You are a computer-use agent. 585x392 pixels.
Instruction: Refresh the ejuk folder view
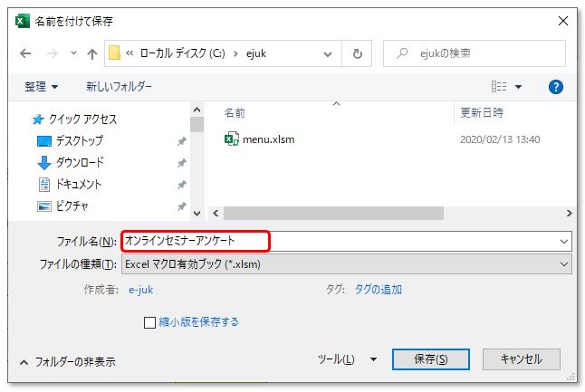pyautogui.click(x=357, y=53)
